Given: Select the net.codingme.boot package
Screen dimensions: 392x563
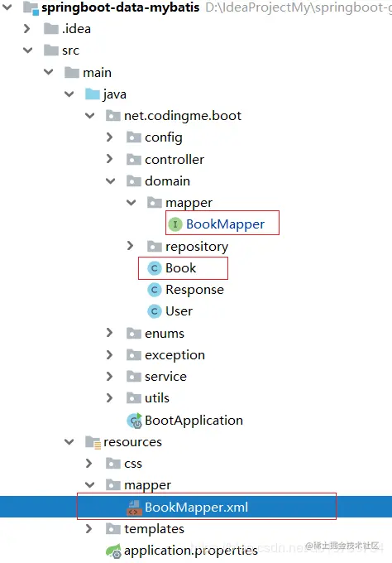Looking at the screenshot, I should click(x=183, y=116).
